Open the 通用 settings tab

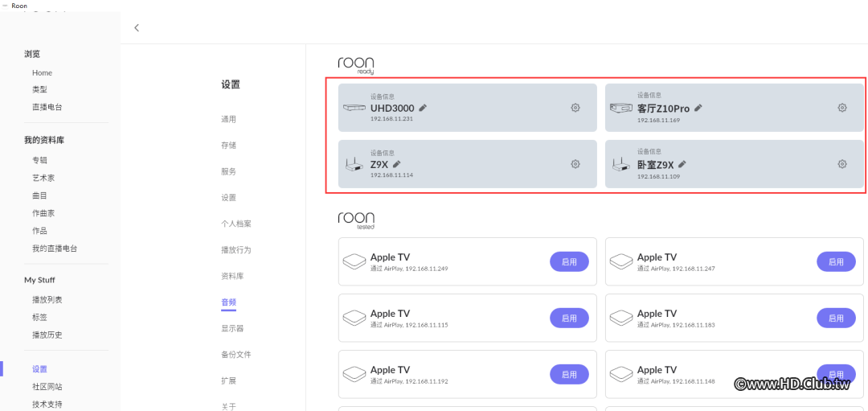[229, 119]
